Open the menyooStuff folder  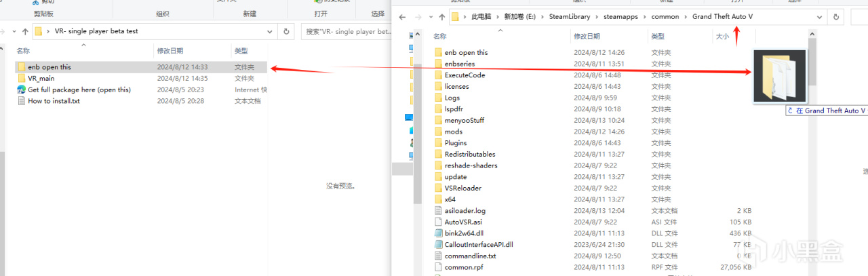pyautogui.click(x=465, y=120)
